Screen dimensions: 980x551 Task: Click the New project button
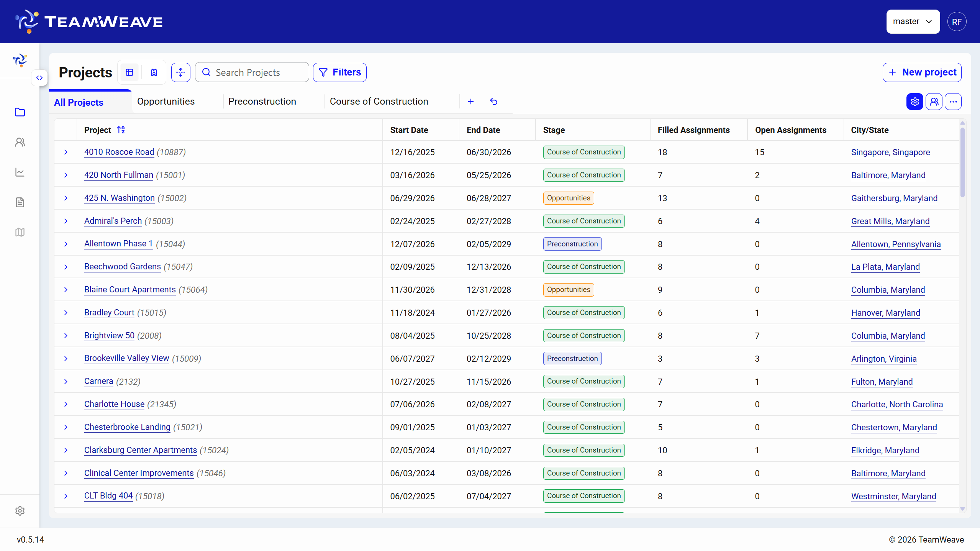pyautogui.click(x=922, y=72)
